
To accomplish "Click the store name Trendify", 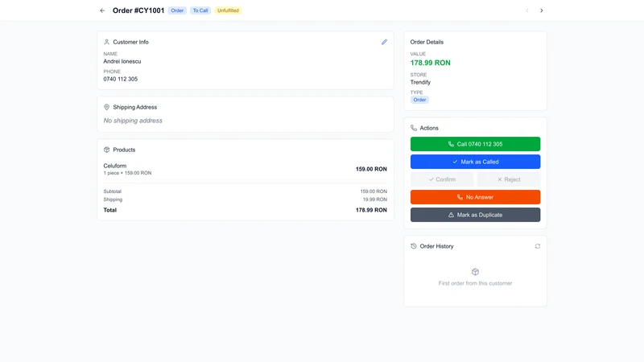I will (420, 82).
